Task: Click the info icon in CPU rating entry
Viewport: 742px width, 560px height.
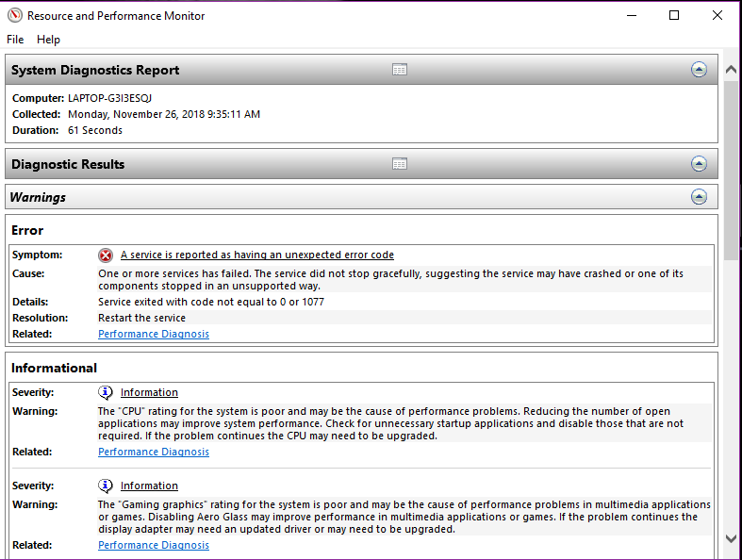Action: [x=106, y=392]
